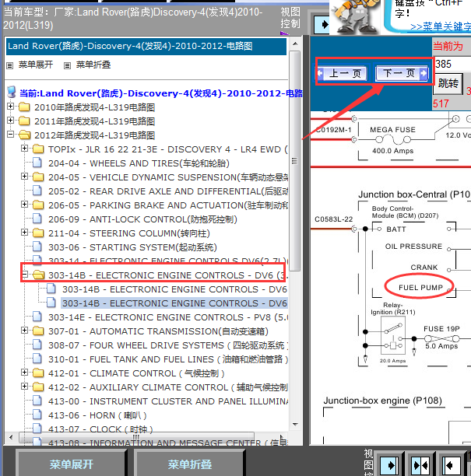Screen dimensions: 471x476
Task: Click the page icon beside 310-01 Fuel Tank
Action: tap(37, 359)
